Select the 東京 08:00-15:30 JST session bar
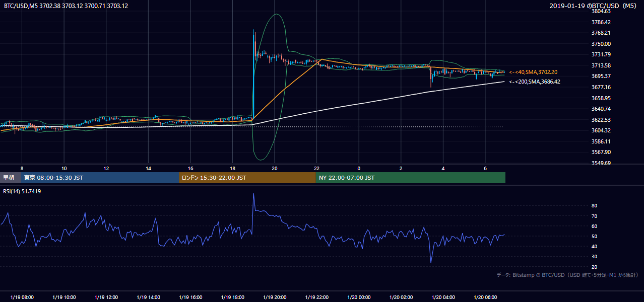644x302 pixels. tap(100, 178)
